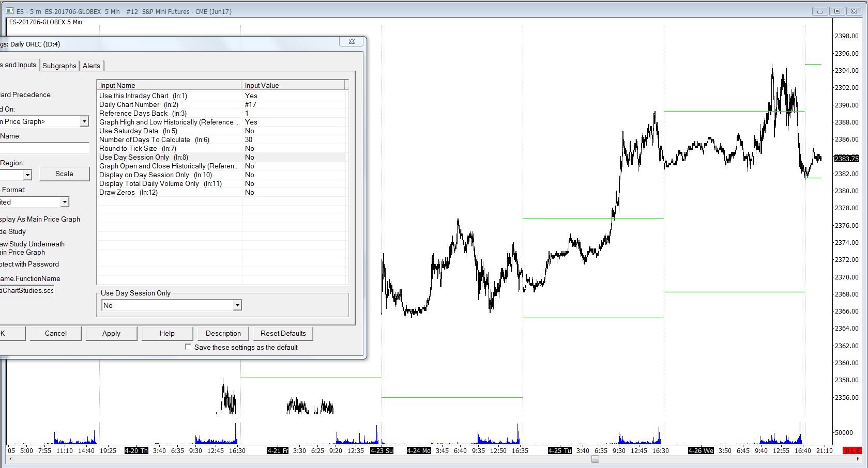The image size is (868, 468).
Task: Select Graph Open and Close Historically row
Action: coord(222,166)
